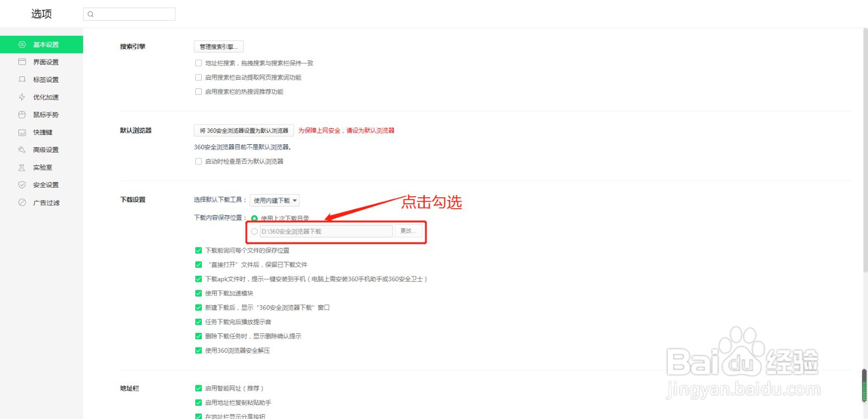The height and width of the screenshot is (419, 868).
Task: Uncheck 使用下载加速模块
Action: [x=199, y=293]
